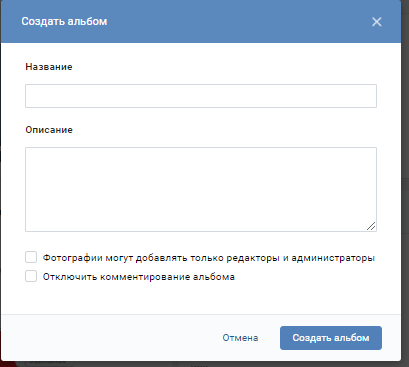Image resolution: width=409 pixels, height=367 pixels.
Task: Click the Описание textarea resize handle
Action: (371, 226)
